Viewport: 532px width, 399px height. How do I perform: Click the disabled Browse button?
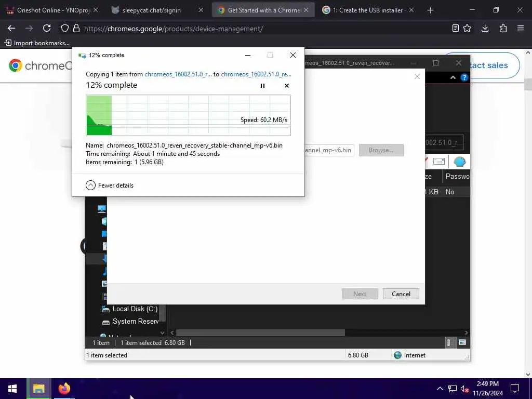(x=381, y=150)
